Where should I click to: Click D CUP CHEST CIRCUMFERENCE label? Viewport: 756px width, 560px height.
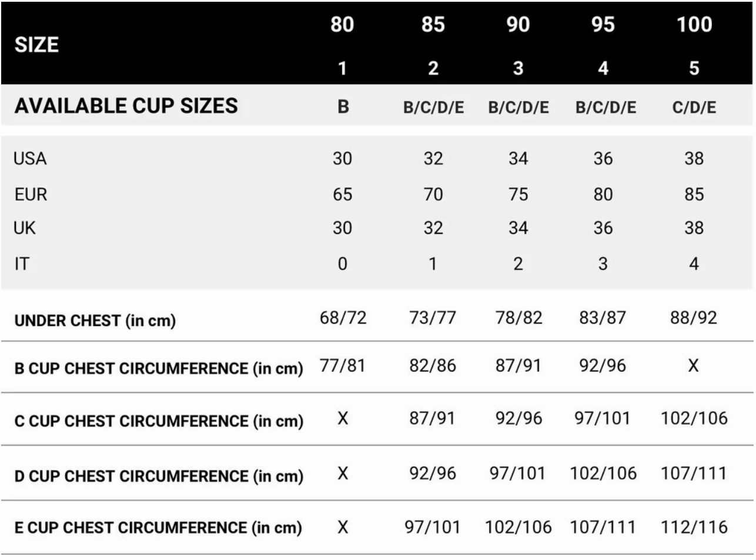pos(158,475)
